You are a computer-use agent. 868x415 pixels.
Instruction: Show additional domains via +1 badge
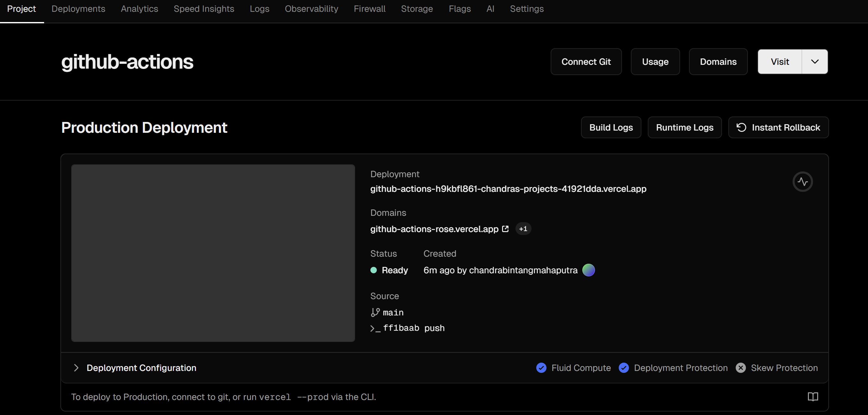coord(523,229)
